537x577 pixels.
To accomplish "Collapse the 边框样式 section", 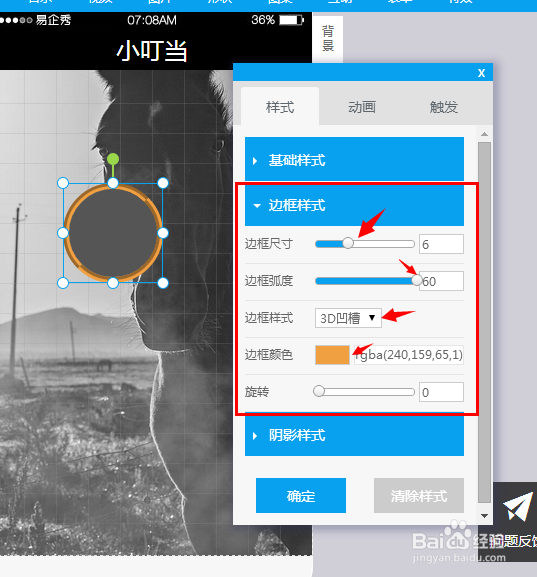I will [354, 205].
